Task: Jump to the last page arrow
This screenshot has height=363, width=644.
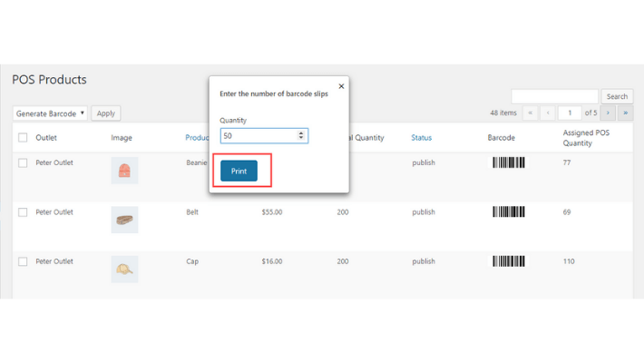Action: tap(625, 113)
